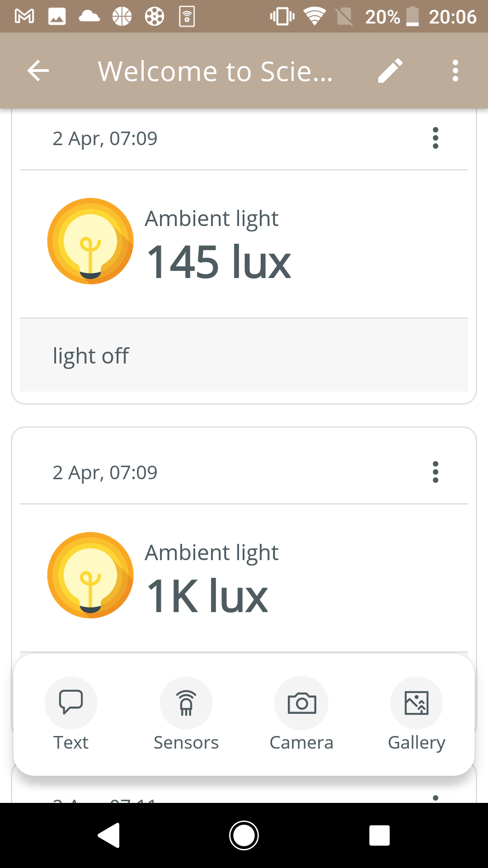Viewport: 488px width, 868px height.
Task: Open the header overflow menu
Action: pyautogui.click(x=455, y=71)
